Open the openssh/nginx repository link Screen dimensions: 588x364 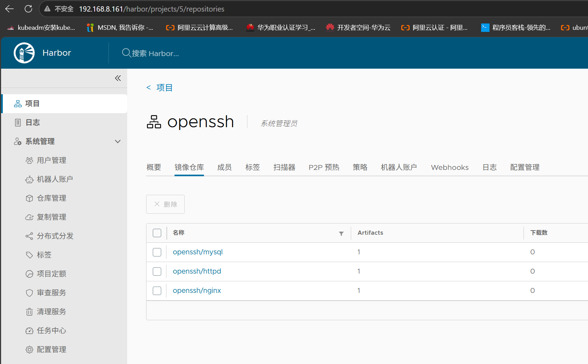(197, 291)
